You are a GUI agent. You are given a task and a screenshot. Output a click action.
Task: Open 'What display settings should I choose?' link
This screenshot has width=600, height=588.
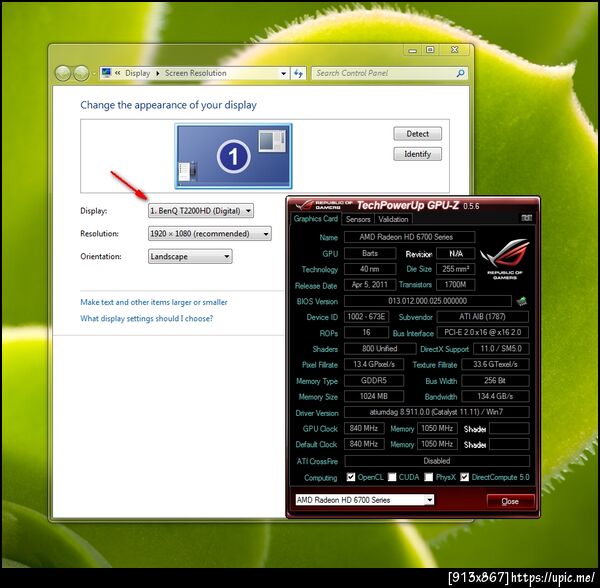tap(147, 318)
